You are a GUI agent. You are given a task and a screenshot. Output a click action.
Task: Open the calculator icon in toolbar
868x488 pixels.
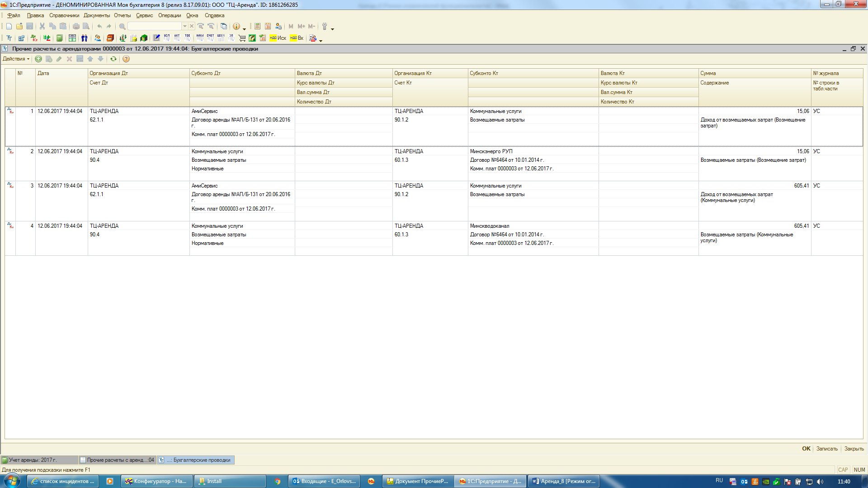[x=257, y=26]
